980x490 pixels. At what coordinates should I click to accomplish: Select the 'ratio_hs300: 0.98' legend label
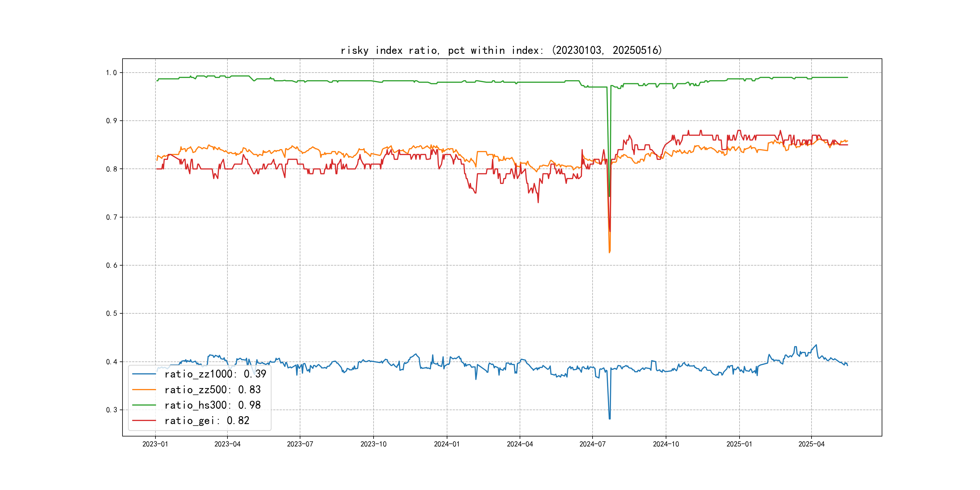tap(212, 405)
